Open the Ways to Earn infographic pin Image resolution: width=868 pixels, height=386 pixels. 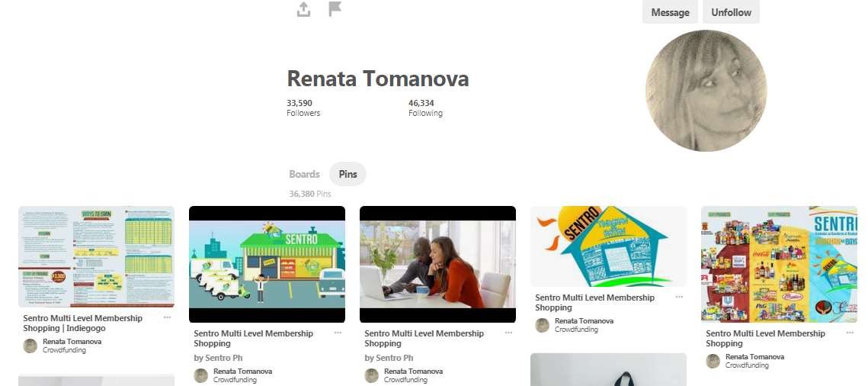(96, 257)
